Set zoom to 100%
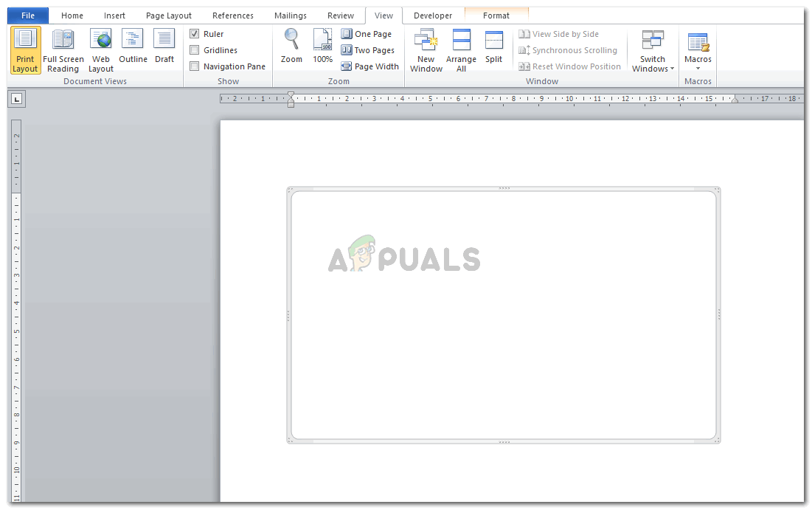 (x=322, y=46)
